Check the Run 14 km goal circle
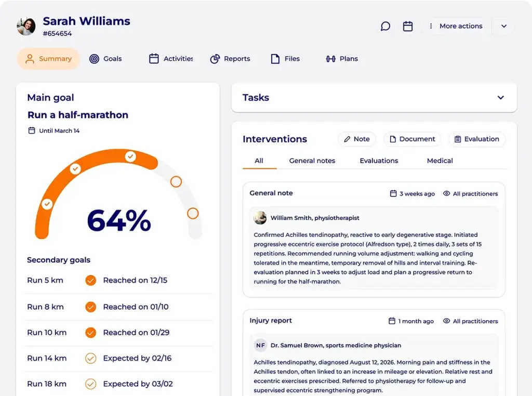Screen dimensions: 532x396 (x=90, y=359)
